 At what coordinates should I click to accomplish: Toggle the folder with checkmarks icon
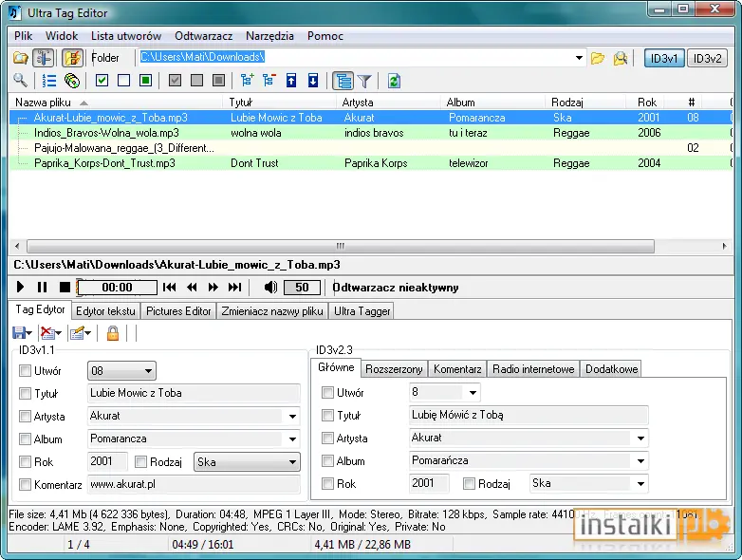point(72,58)
